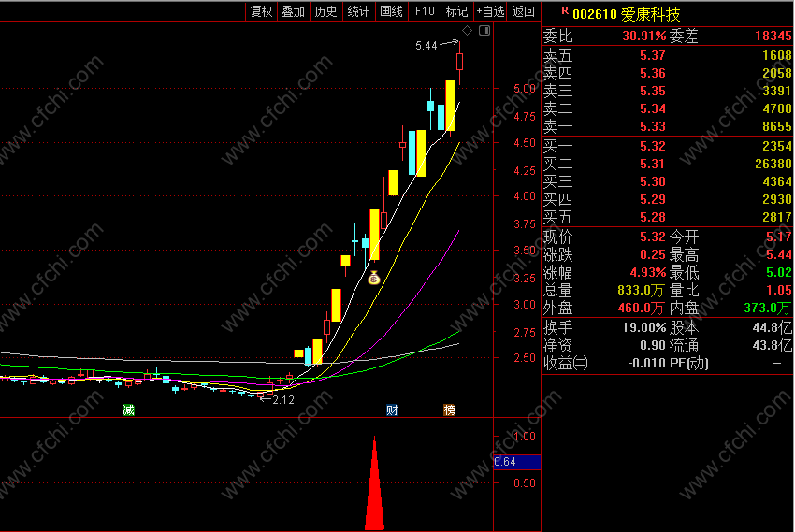
Task: Select the 买二 price 5.31
Action: click(x=652, y=164)
